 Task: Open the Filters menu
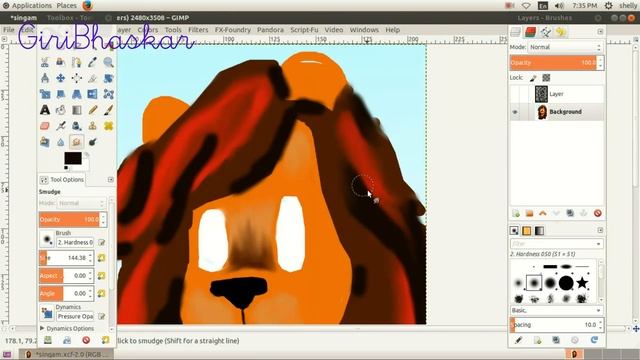tap(198, 30)
